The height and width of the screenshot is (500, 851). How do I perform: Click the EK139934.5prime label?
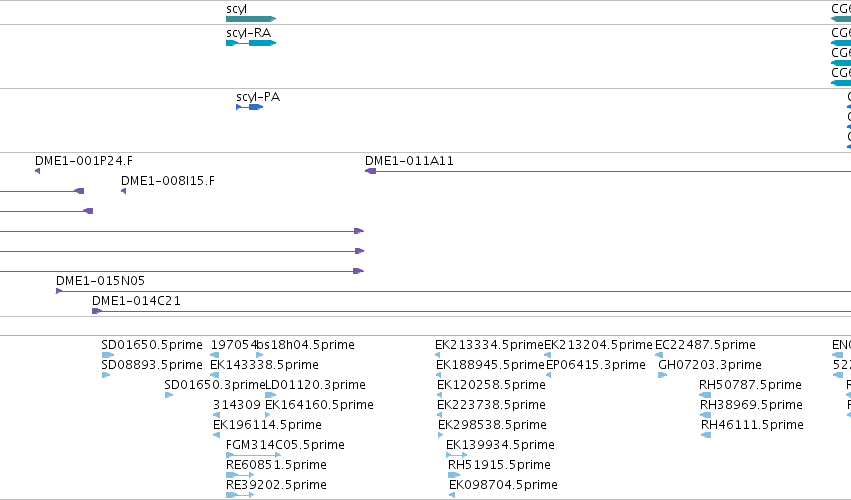point(500,445)
